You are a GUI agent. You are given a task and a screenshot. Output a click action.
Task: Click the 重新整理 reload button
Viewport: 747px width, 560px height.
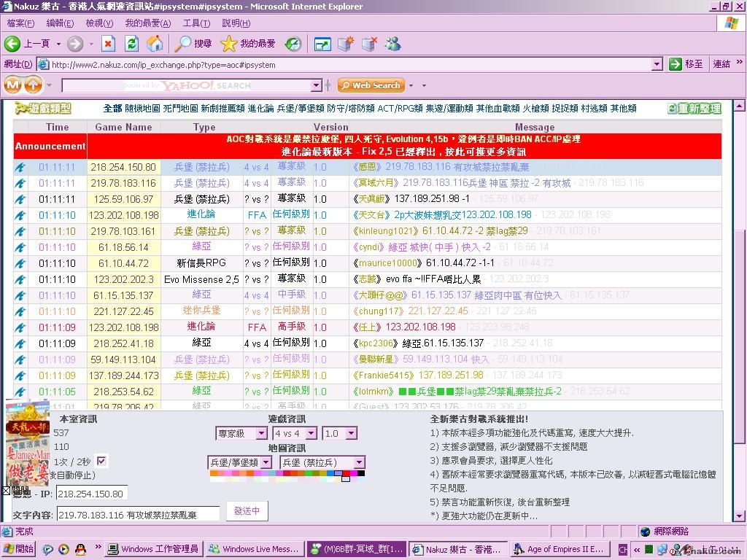(x=694, y=109)
